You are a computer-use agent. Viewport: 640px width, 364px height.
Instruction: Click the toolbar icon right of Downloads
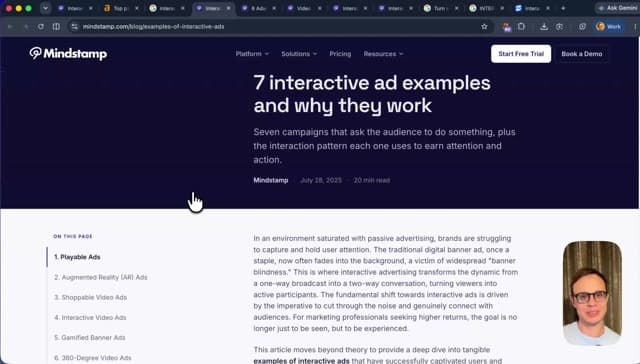[x=559, y=27]
